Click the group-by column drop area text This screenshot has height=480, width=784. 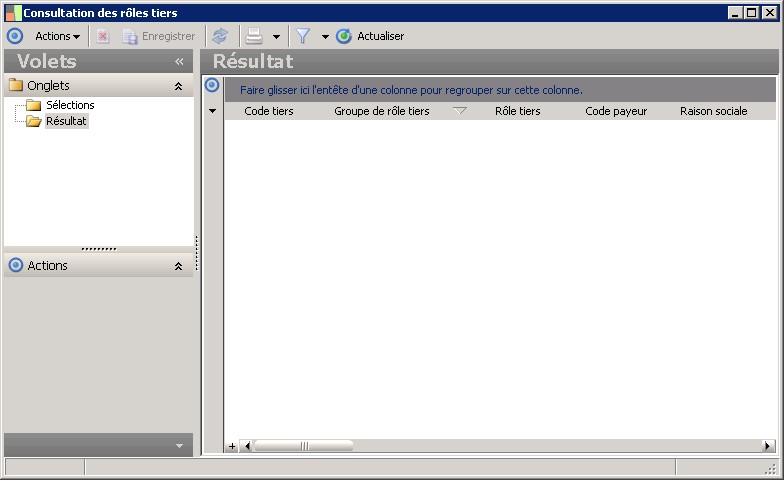pyautogui.click(x=411, y=90)
